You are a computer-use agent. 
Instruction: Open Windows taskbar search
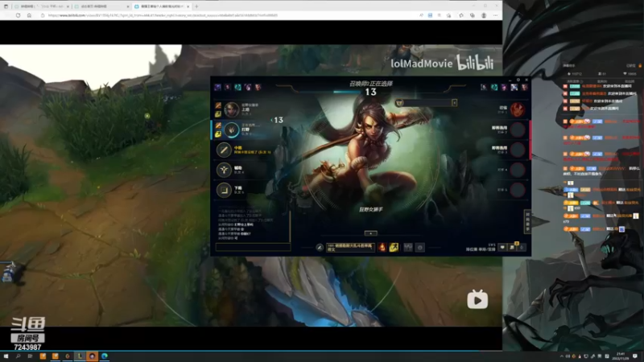18,356
